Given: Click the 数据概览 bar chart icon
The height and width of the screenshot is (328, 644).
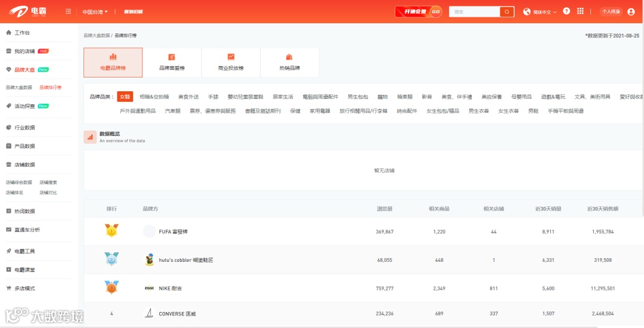Looking at the screenshot, I should point(90,137).
